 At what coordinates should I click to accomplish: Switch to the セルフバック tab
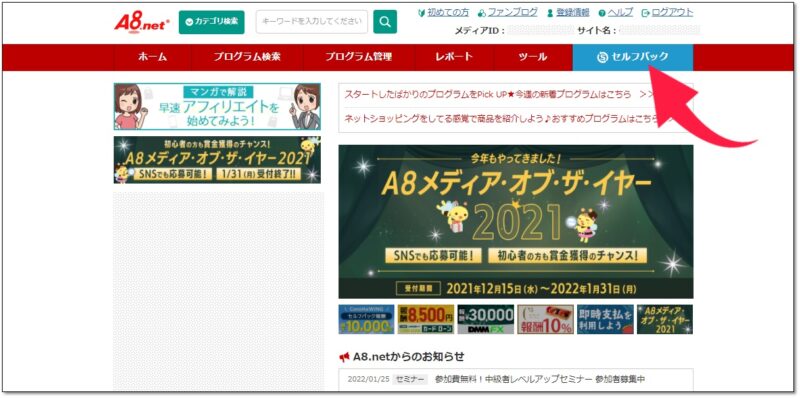[633, 57]
